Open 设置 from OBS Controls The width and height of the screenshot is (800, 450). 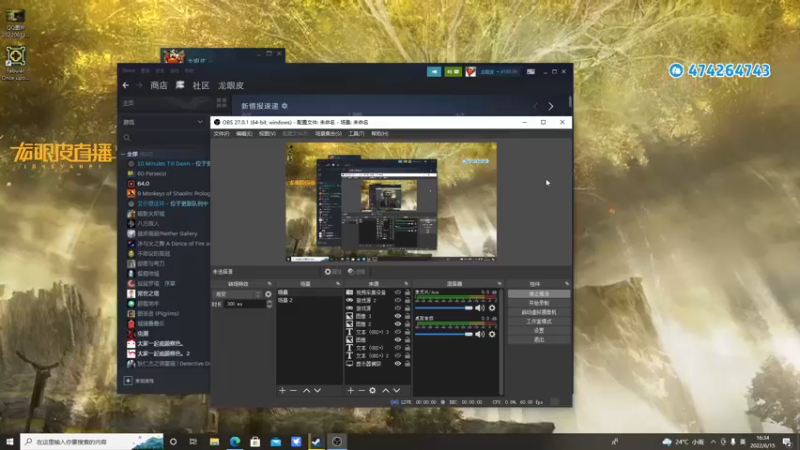tap(539, 331)
